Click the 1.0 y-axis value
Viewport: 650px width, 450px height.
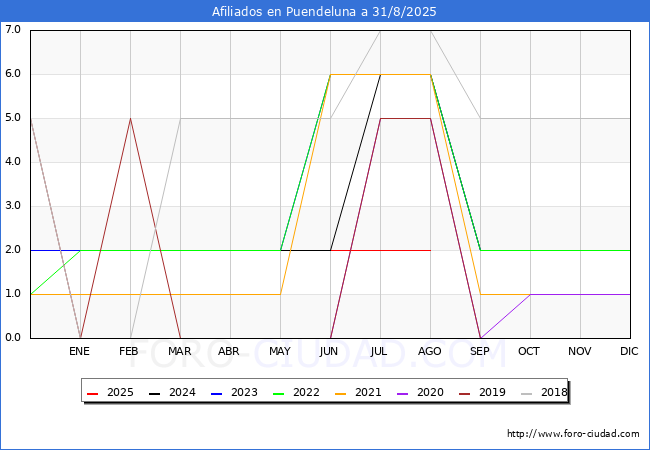(13, 293)
